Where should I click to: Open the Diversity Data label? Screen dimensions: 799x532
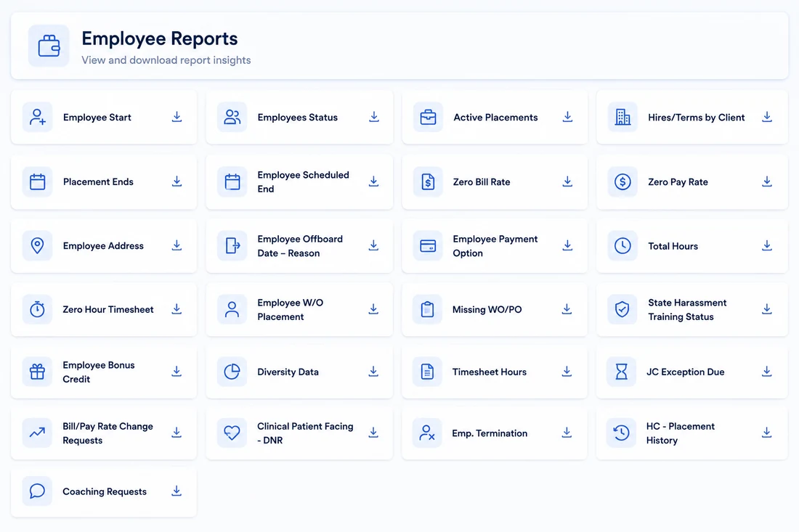click(x=288, y=372)
